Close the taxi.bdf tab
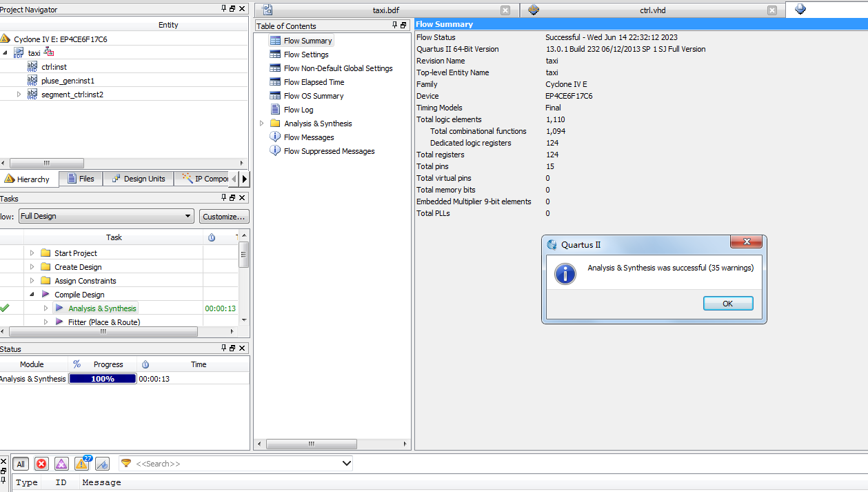This screenshot has height=492, width=868. [505, 10]
